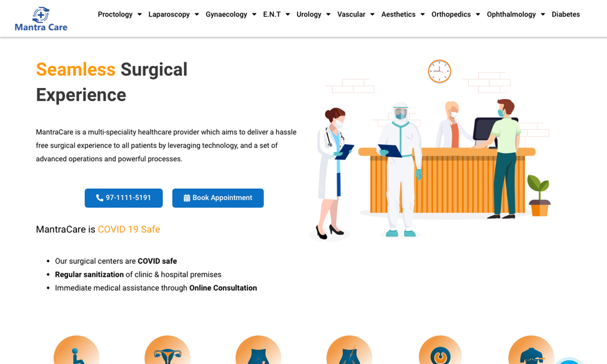Open the seated person treatment icon
The height and width of the screenshot is (364, 607).
(76, 349)
